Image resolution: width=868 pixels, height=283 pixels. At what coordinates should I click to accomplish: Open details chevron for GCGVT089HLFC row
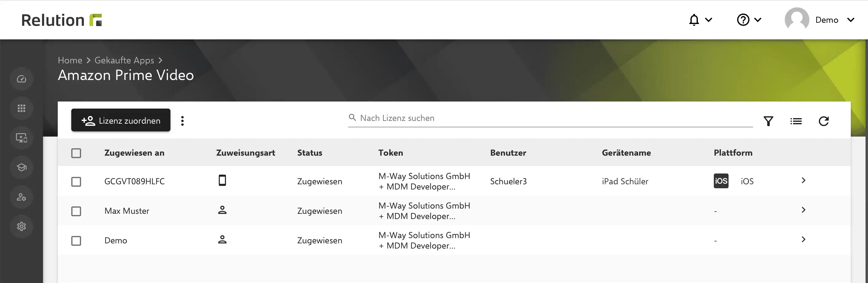tap(803, 181)
